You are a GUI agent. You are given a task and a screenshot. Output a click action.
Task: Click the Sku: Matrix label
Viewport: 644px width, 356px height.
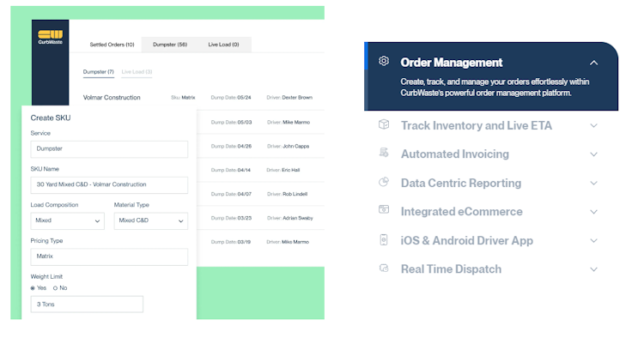(x=183, y=98)
